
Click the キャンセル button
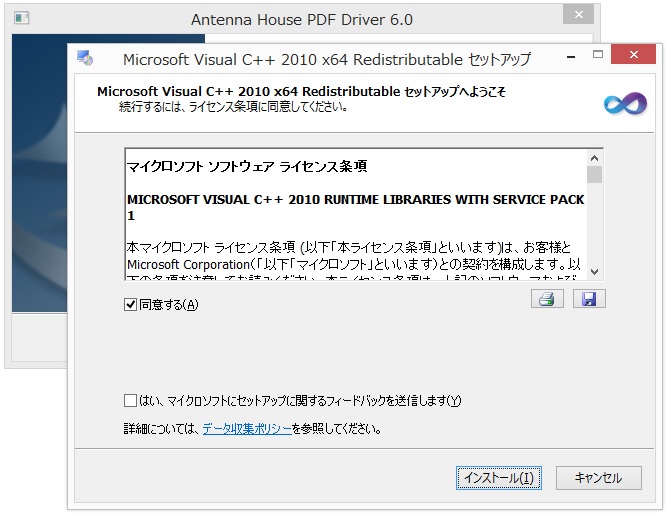coord(598,478)
